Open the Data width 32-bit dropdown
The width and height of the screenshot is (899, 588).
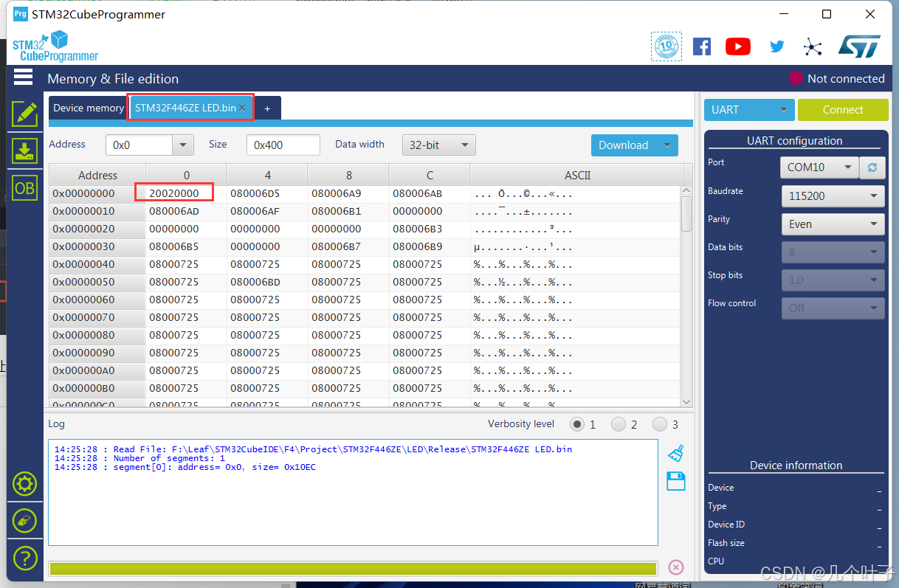tap(439, 145)
